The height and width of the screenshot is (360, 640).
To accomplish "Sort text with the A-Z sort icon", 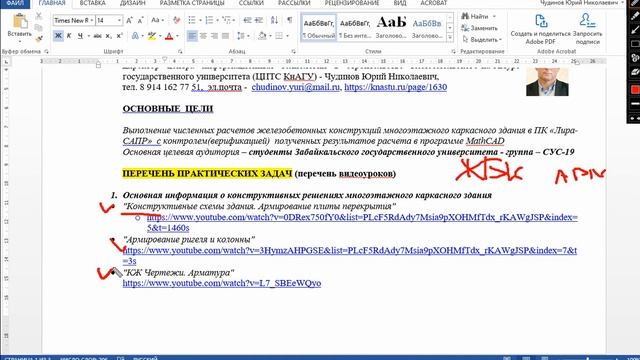I will pyautogui.click(x=274, y=20).
